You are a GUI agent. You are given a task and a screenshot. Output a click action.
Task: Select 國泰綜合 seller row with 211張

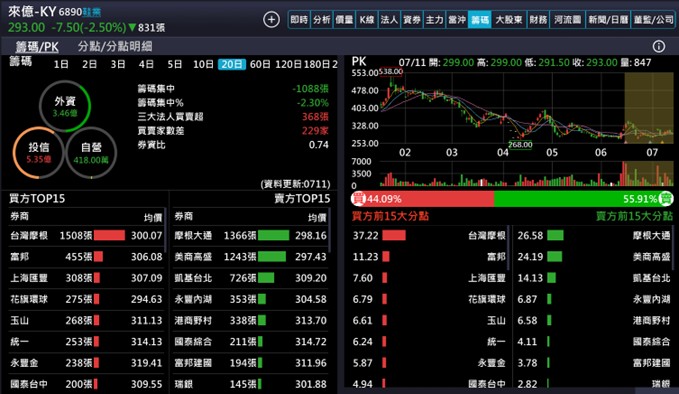(250, 342)
